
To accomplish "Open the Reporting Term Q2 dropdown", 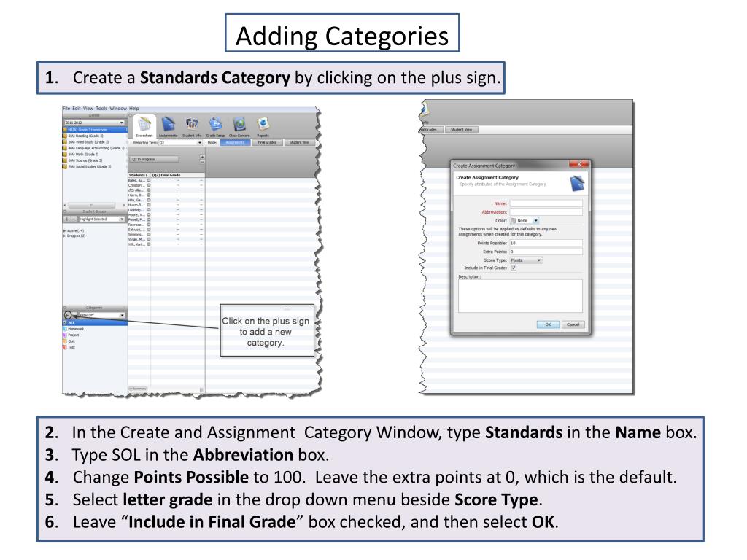I will [181, 142].
